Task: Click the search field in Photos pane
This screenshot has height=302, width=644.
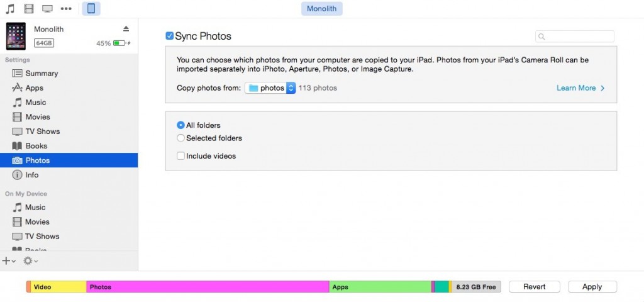Action: 575,36
